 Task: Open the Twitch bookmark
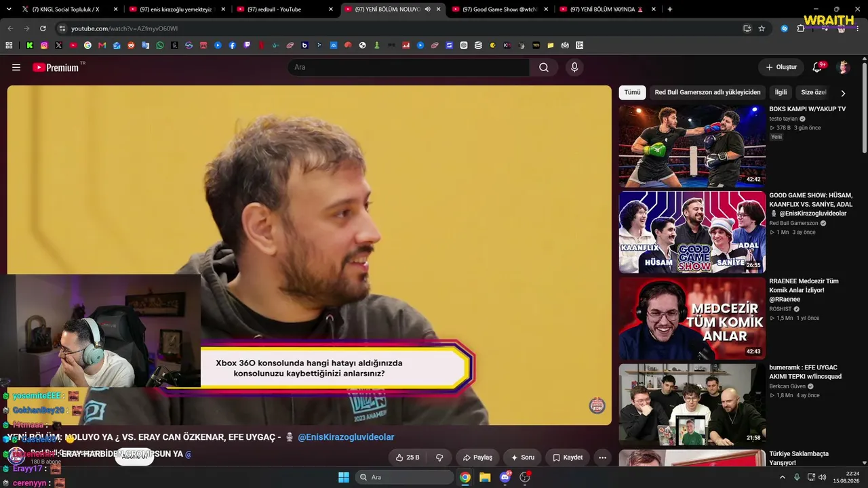point(247,45)
